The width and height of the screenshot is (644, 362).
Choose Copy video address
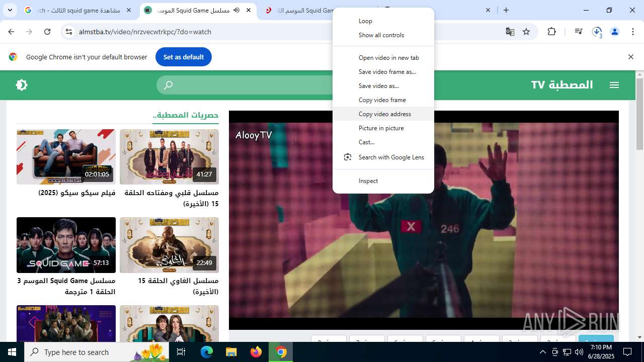383,114
